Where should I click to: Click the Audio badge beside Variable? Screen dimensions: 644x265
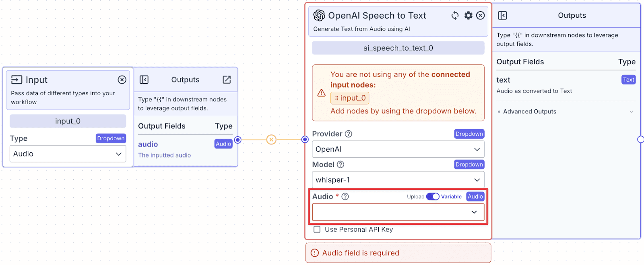click(475, 197)
